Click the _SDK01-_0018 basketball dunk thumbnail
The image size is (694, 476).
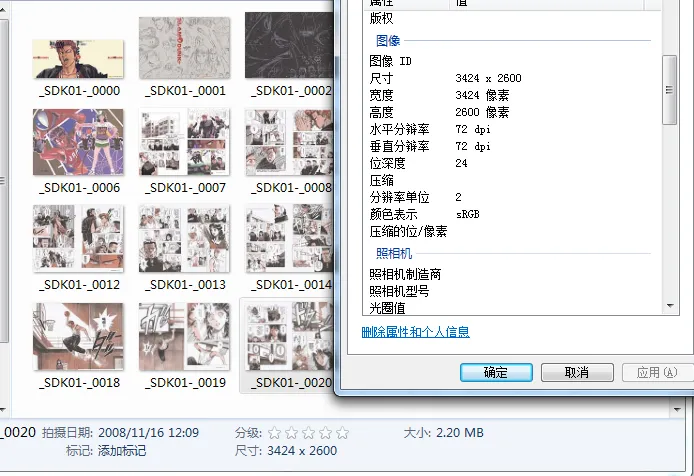[78, 337]
